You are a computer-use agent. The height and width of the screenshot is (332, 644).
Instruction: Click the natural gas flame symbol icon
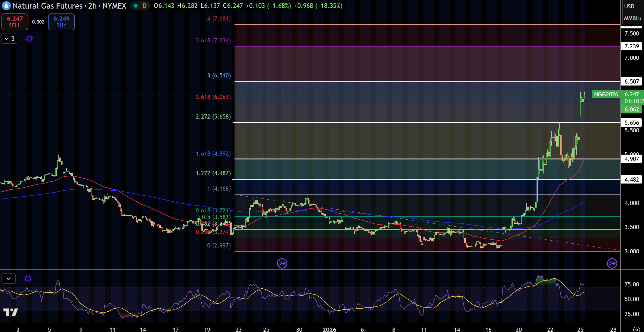[6, 6]
